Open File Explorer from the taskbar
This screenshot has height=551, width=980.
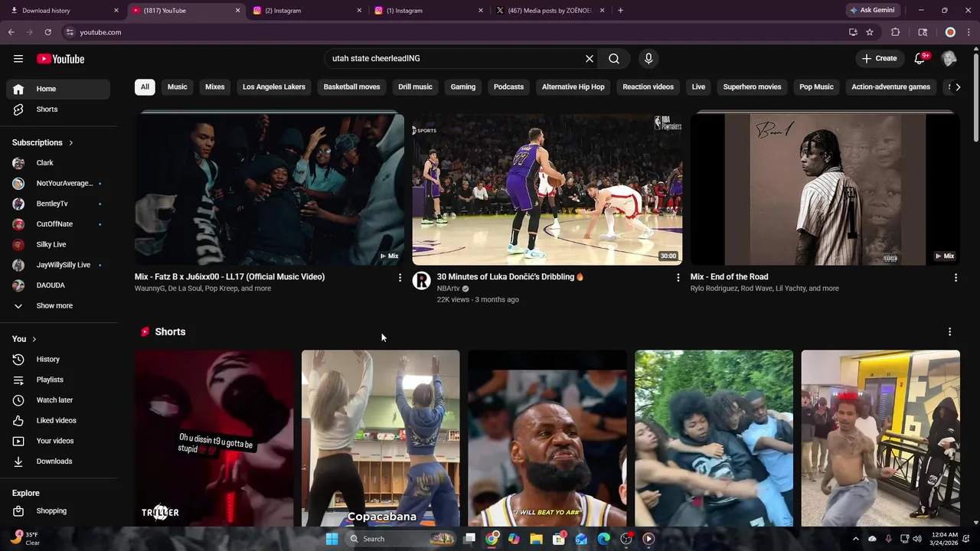536,539
